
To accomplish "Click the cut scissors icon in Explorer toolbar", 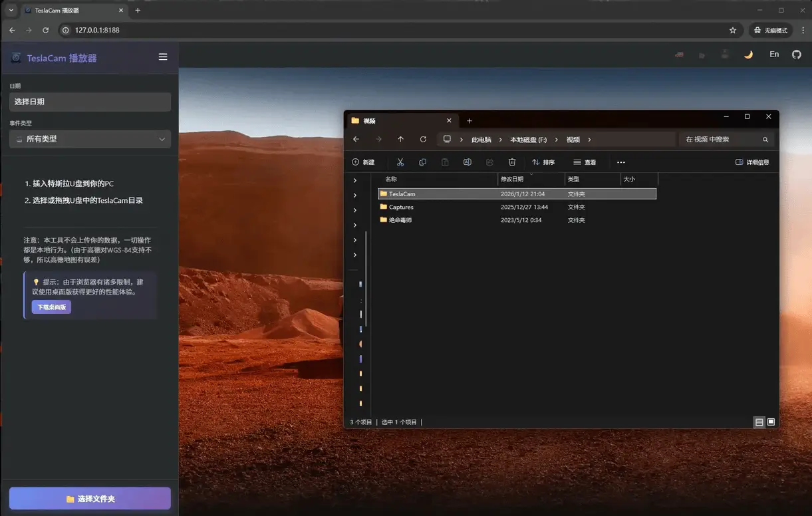I will pos(400,162).
